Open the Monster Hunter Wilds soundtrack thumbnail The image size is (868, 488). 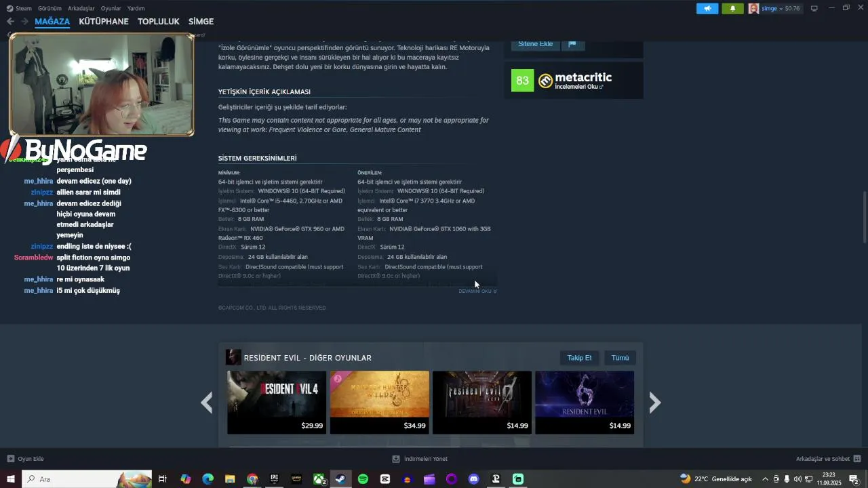pyautogui.click(x=380, y=403)
